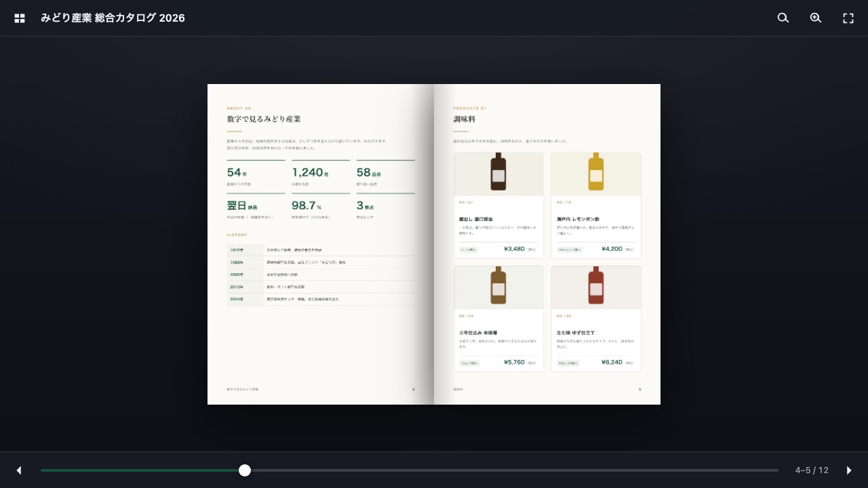Viewport: 868px width, 488px height.
Task: Click the 1972年 history row
Action: (x=321, y=250)
